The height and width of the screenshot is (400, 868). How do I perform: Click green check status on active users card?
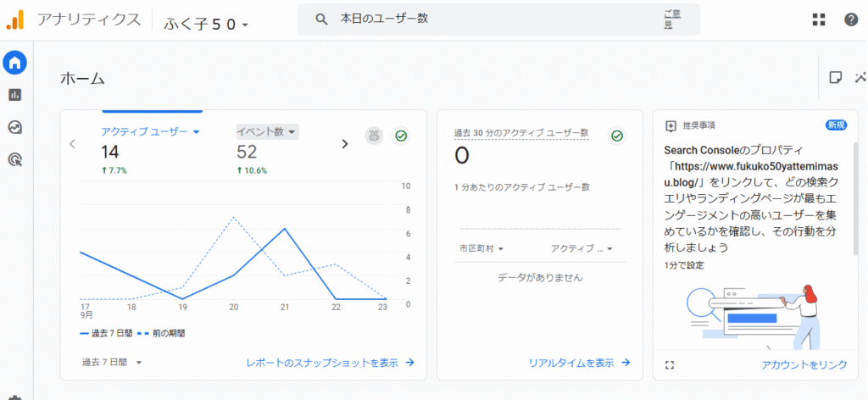click(402, 136)
